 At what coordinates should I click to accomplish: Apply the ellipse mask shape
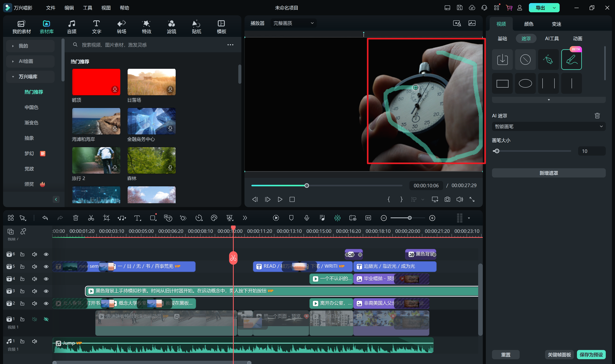pos(525,83)
